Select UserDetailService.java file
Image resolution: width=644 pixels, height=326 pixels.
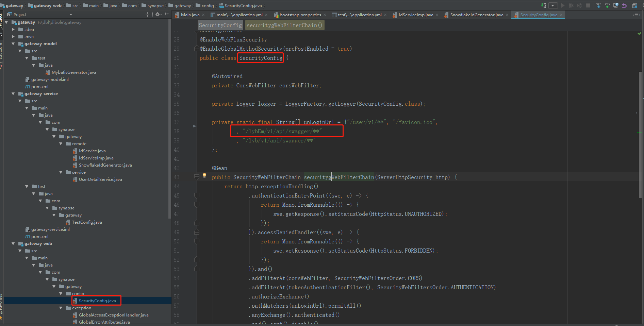(97, 179)
